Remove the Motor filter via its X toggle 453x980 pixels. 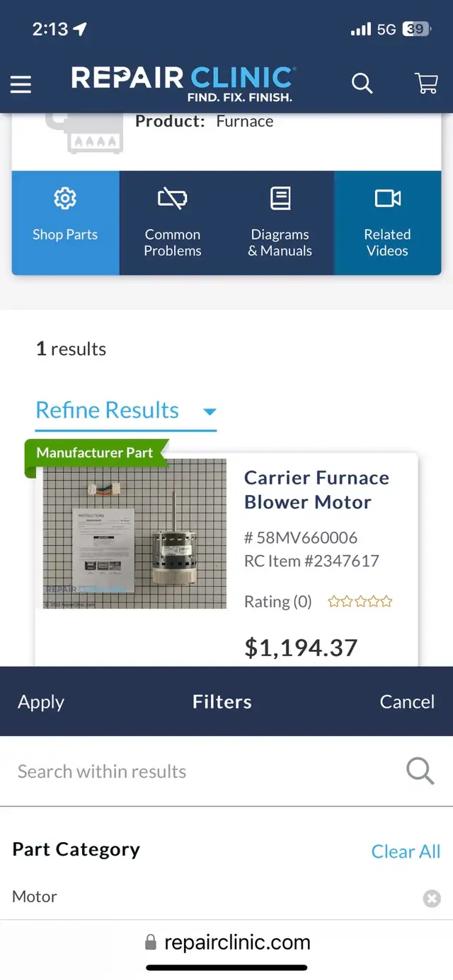pos(432,898)
